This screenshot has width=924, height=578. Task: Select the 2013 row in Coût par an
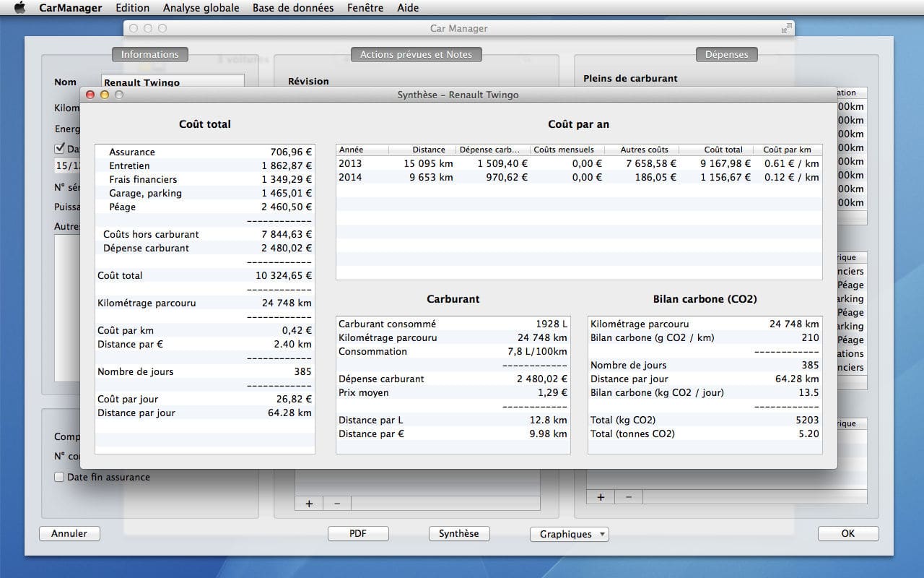(x=579, y=163)
